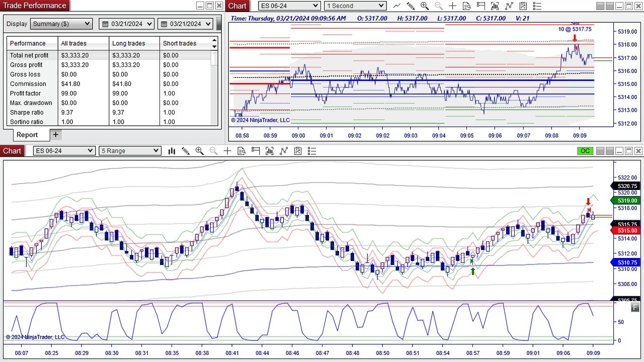
Task: Toggle the green OC button on bottom chart
Action: coord(585,151)
